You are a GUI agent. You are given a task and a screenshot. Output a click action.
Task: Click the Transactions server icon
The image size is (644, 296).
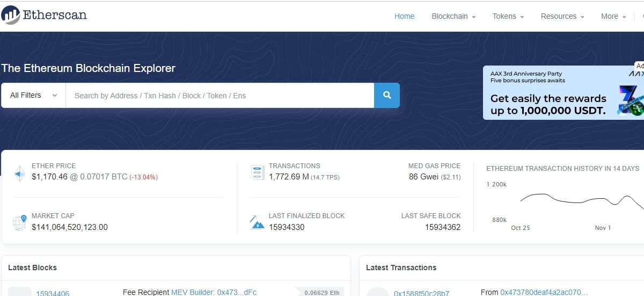click(257, 172)
